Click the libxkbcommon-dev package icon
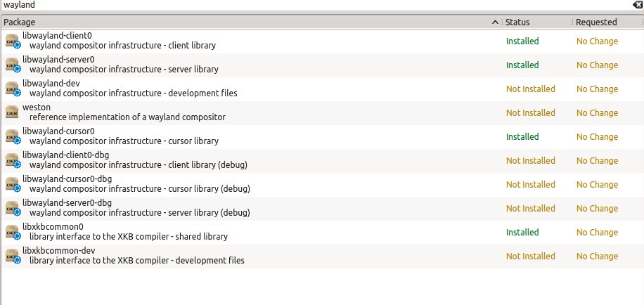644x305 pixels. (13, 257)
